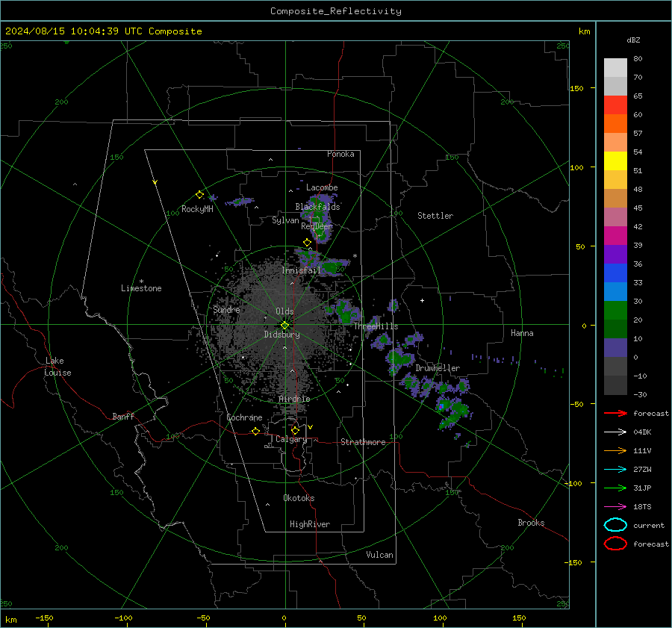Click the bright green band in dBZ scale
The image size is (672, 628).
pyautogui.click(x=615, y=310)
